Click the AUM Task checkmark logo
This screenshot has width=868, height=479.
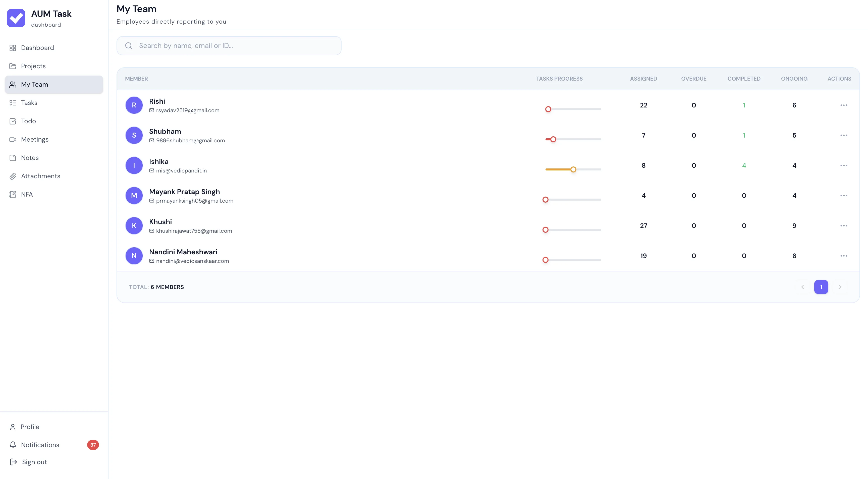(x=16, y=18)
